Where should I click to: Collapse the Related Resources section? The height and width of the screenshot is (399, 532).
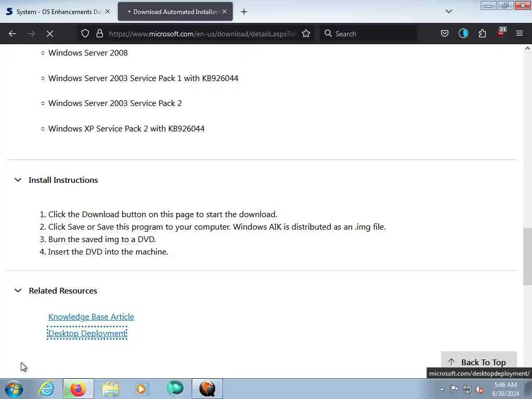(x=18, y=290)
